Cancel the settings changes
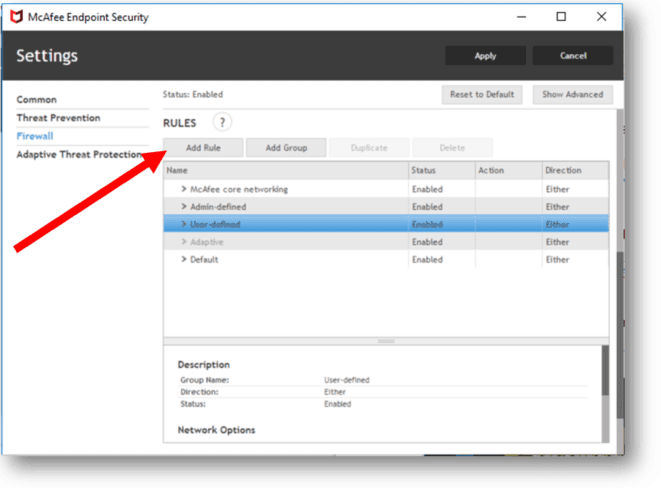This screenshot has height=488, width=661. 573,56
